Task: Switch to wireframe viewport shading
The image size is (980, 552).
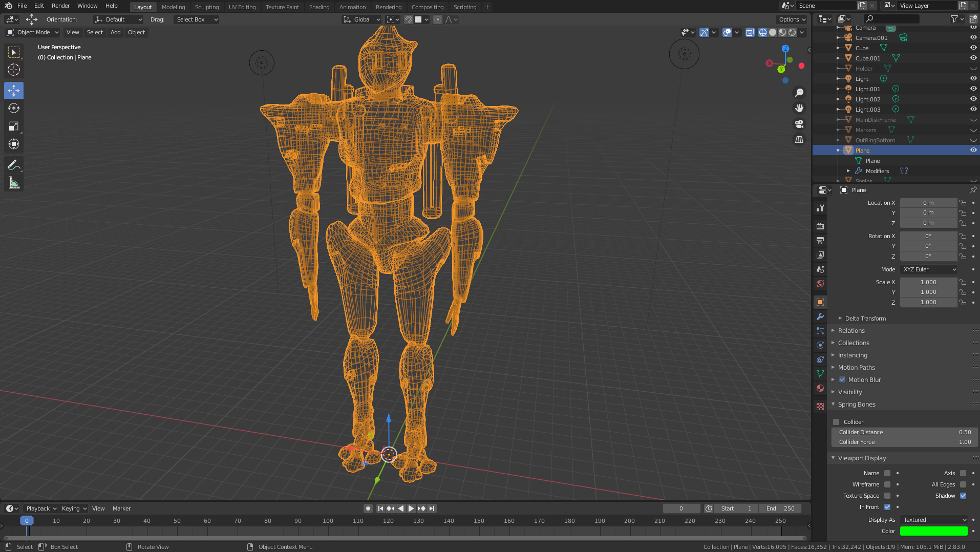Action: point(763,32)
